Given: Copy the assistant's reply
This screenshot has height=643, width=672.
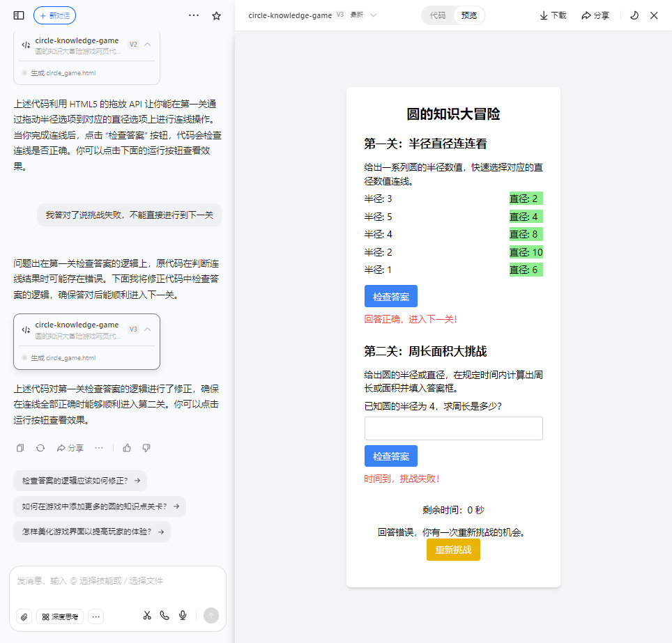Looking at the screenshot, I should [20, 448].
